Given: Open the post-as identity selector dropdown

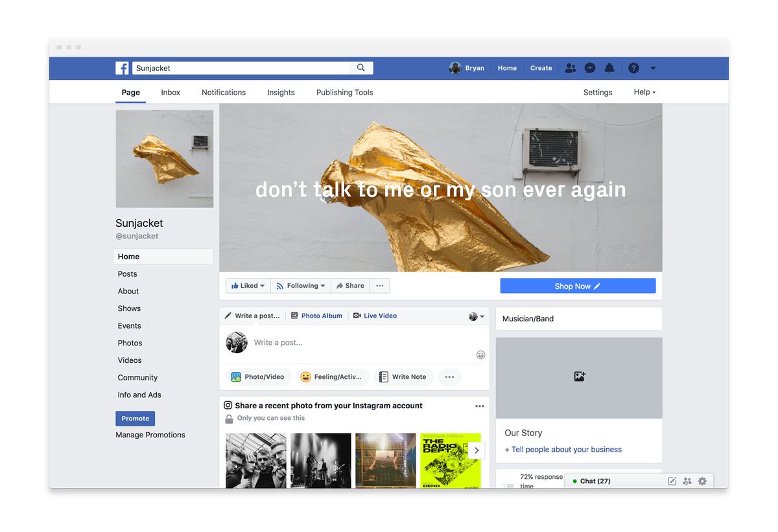Looking at the screenshot, I should pyautogui.click(x=477, y=316).
